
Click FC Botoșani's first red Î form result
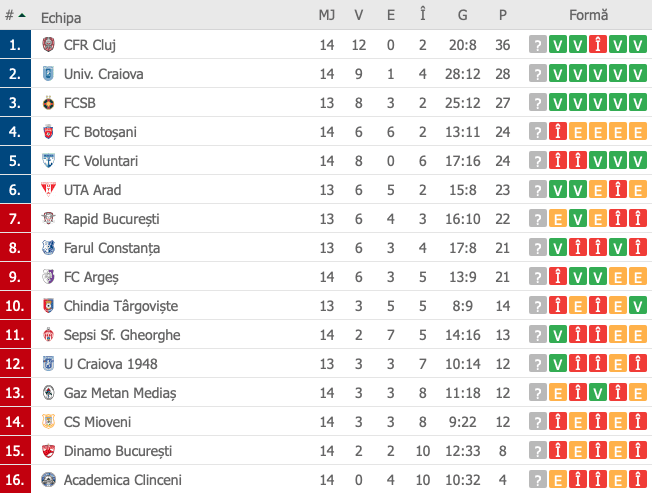[558, 132]
